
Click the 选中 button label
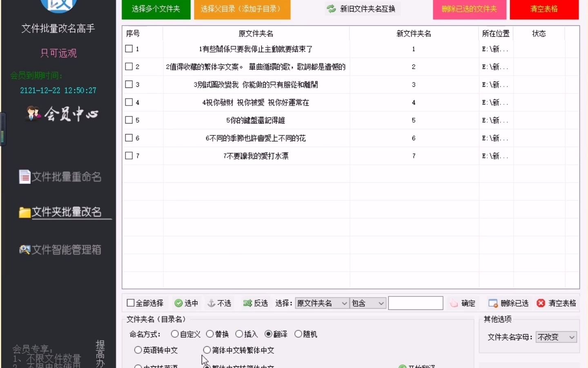point(191,303)
